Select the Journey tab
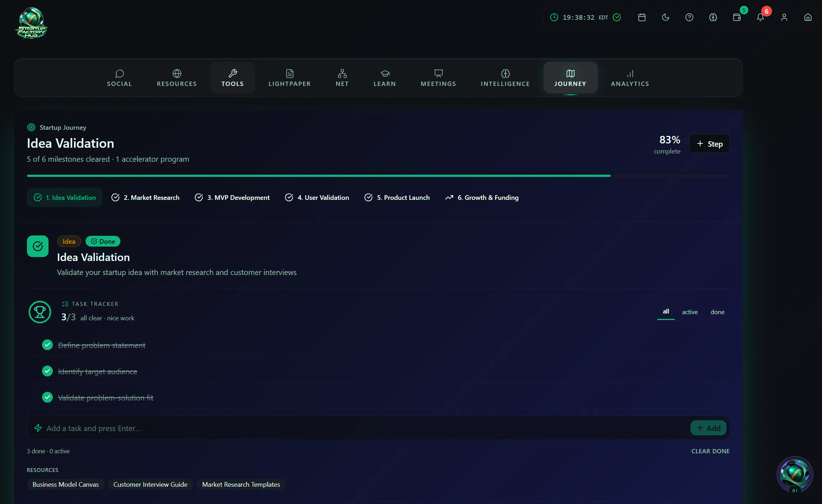This screenshot has width=822, height=504. [x=570, y=78]
